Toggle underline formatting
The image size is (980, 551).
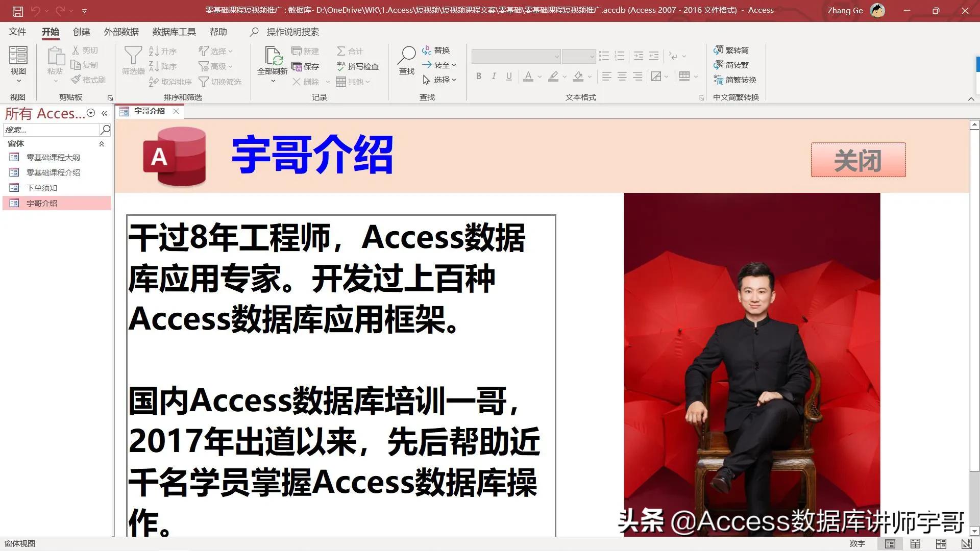click(x=508, y=76)
